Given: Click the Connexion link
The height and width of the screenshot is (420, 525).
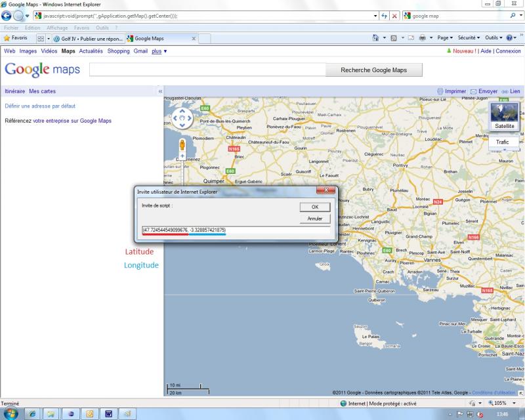Looking at the screenshot, I should [508, 51].
